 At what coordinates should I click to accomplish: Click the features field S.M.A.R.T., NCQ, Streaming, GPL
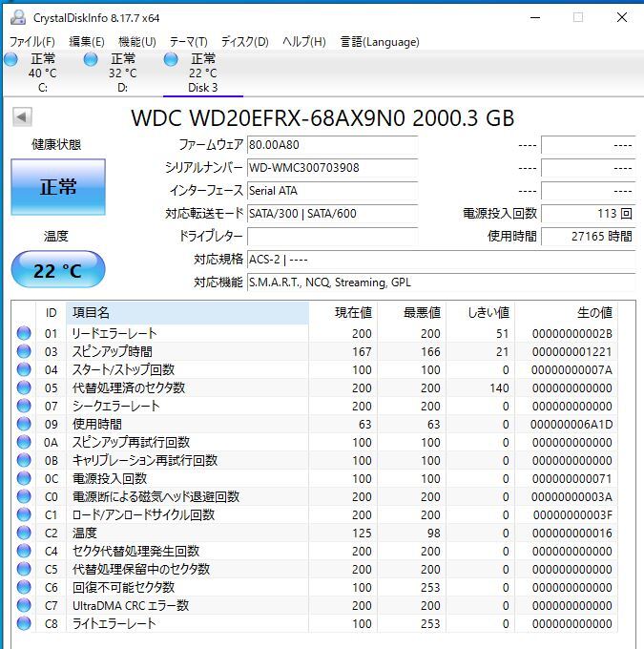pyautogui.click(x=441, y=283)
